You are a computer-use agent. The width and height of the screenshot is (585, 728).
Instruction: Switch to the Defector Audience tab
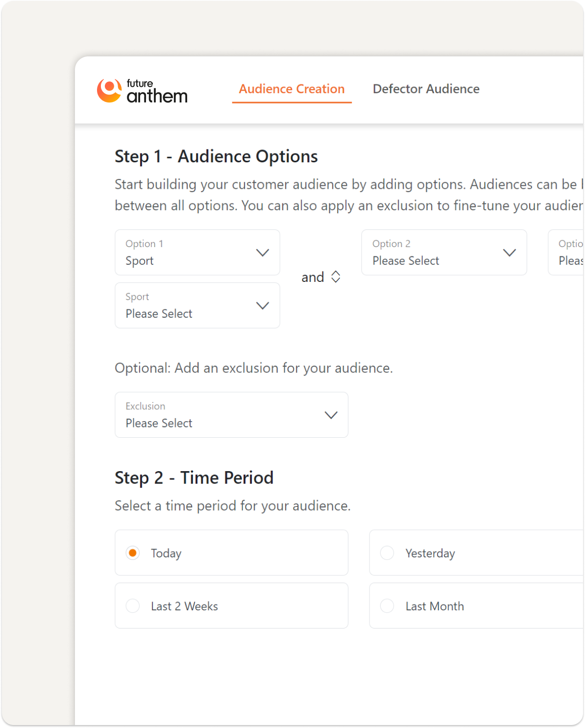coord(426,89)
